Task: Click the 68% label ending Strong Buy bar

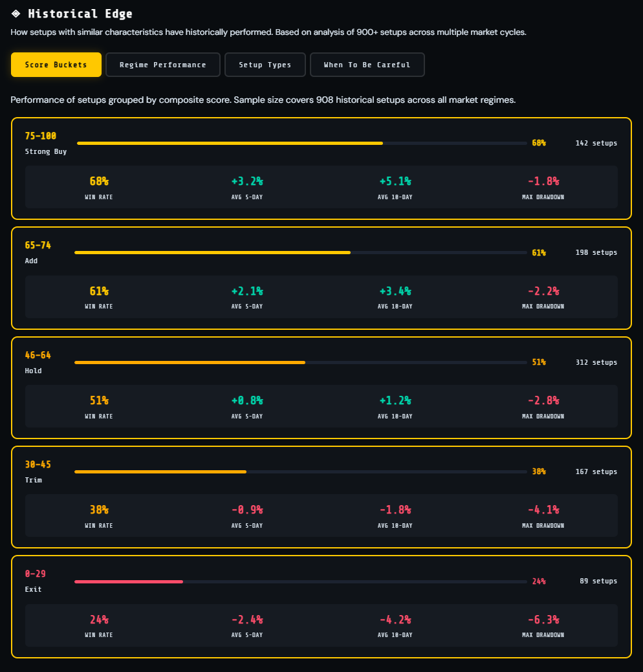Action: click(539, 143)
